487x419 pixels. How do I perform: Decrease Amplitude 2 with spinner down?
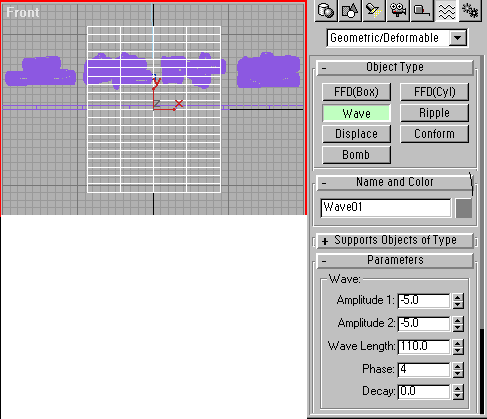[x=458, y=327]
